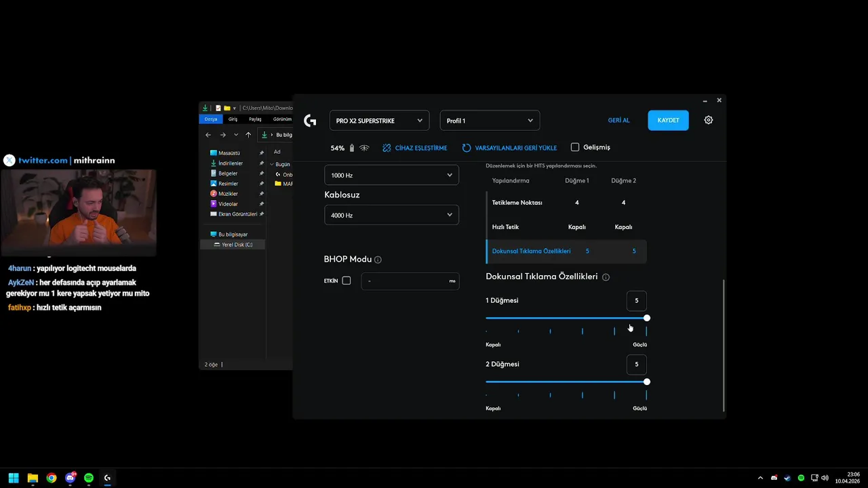Image resolution: width=868 pixels, height=488 pixels.
Task: Enable the Gelişmiş checkbox
Action: tap(575, 147)
